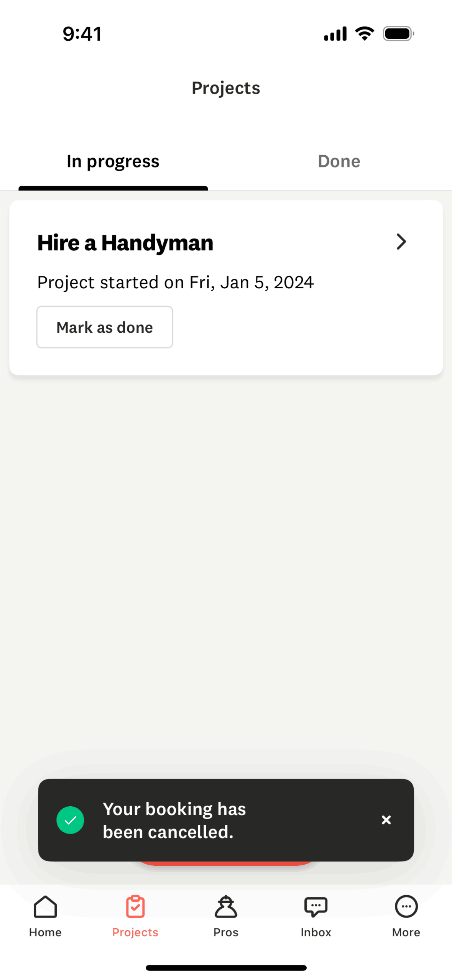Screen dimensions: 452x980
Task: Go to the Home tab icon
Action: [x=45, y=906]
